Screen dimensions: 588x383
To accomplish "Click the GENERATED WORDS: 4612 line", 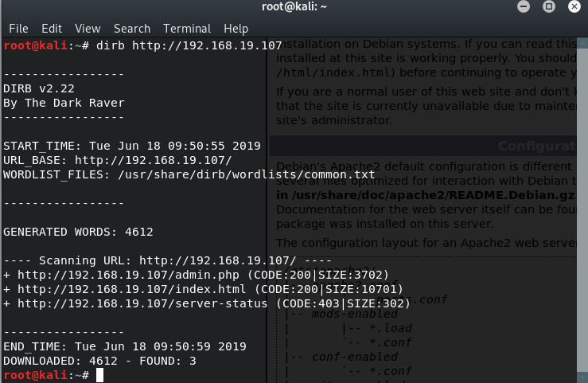I will click(x=78, y=232).
